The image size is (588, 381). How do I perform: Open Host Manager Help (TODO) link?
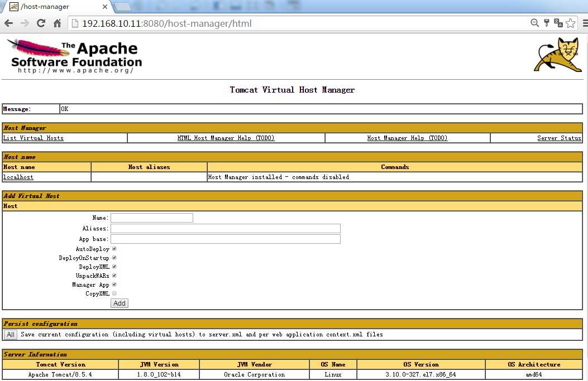tap(407, 138)
